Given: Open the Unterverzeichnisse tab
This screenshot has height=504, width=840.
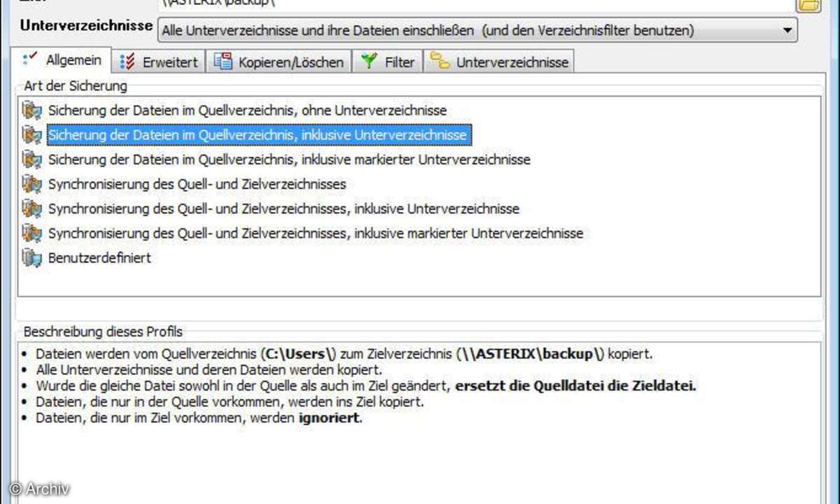Looking at the screenshot, I should coord(500,62).
